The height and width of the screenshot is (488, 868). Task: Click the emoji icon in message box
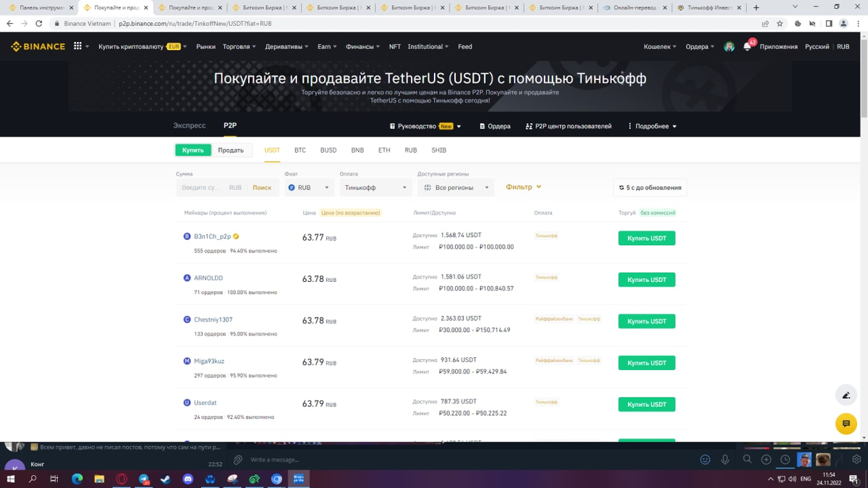(705, 459)
